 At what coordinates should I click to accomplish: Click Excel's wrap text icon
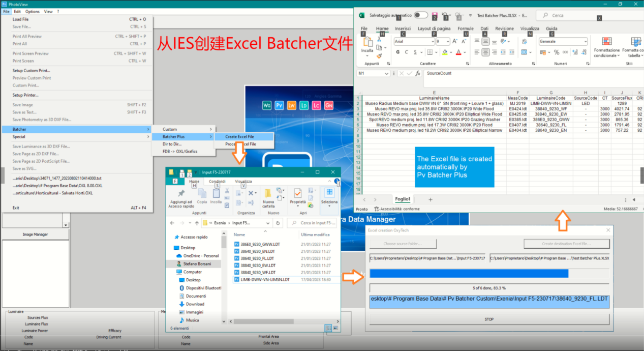tap(524, 41)
